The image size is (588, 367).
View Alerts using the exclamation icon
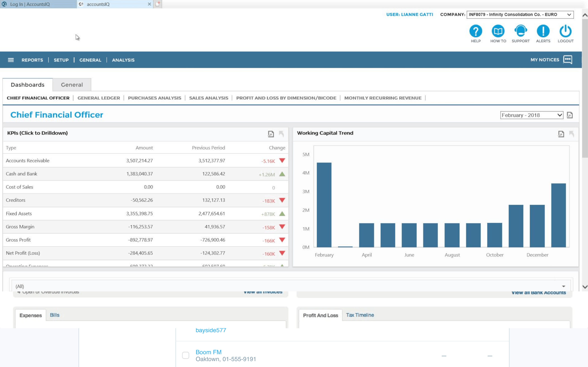543,31
